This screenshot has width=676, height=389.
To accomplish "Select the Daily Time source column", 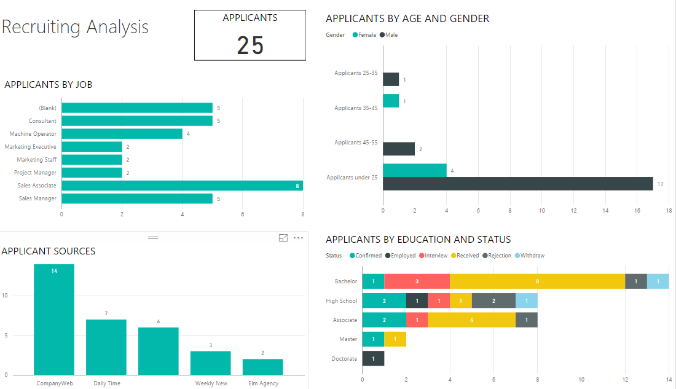I will [x=106, y=347].
